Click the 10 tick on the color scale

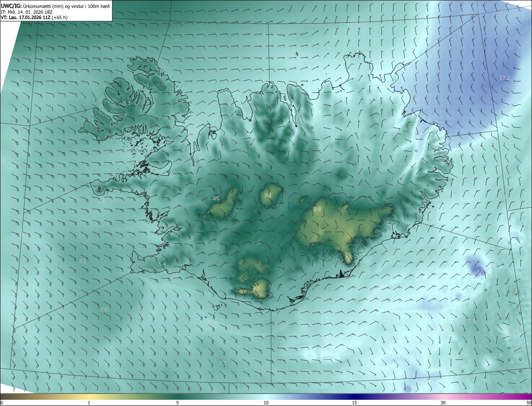[x=266, y=403]
